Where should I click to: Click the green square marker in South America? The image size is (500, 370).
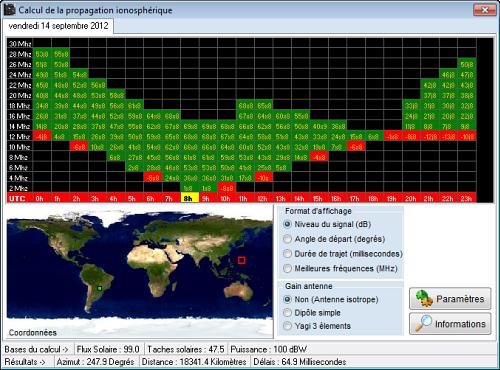click(99, 288)
